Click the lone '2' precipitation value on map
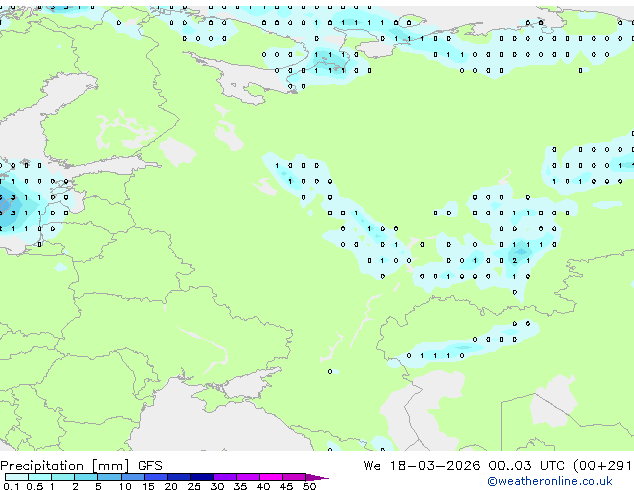The image size is (634, 490). click(x=514, y=261)
